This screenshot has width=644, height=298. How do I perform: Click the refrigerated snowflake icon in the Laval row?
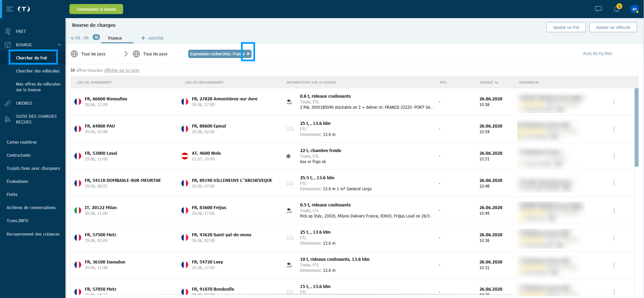tap(288, 156)
